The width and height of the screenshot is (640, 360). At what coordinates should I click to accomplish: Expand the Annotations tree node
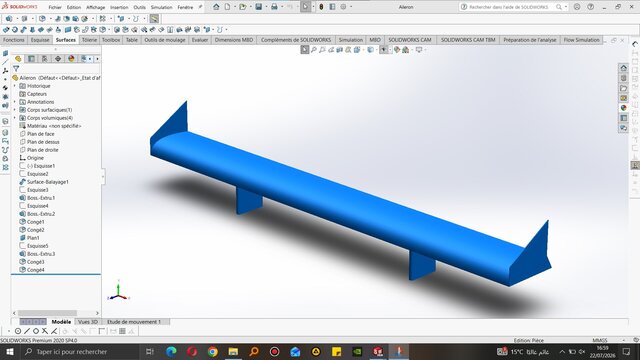15,102
